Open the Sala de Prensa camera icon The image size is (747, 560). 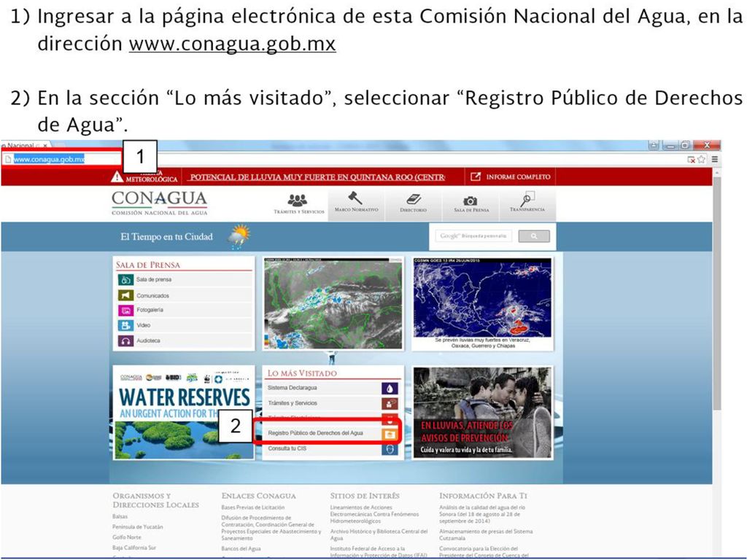click(x=471, y=201)
